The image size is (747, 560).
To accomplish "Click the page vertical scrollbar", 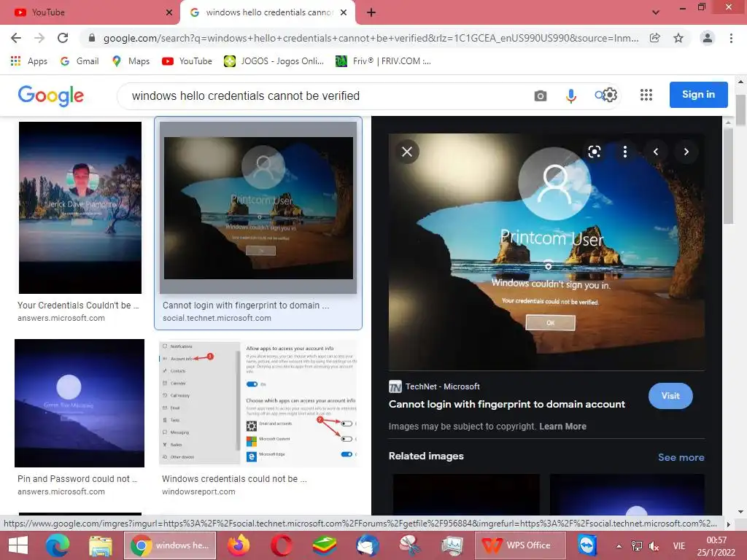I will [740, 109].
